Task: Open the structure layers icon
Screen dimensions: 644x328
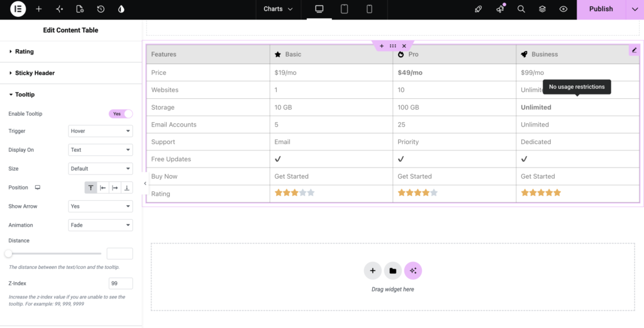Action: (x=542, y=9)
